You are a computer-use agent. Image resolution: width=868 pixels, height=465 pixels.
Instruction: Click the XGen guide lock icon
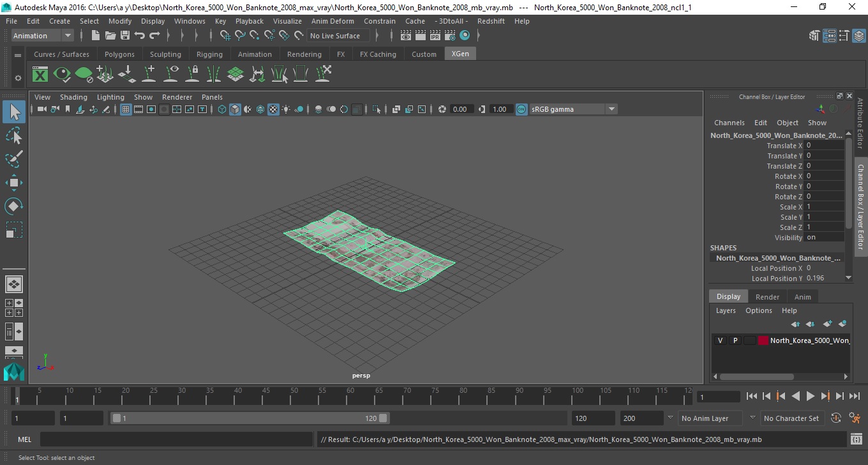pos(192,75)
